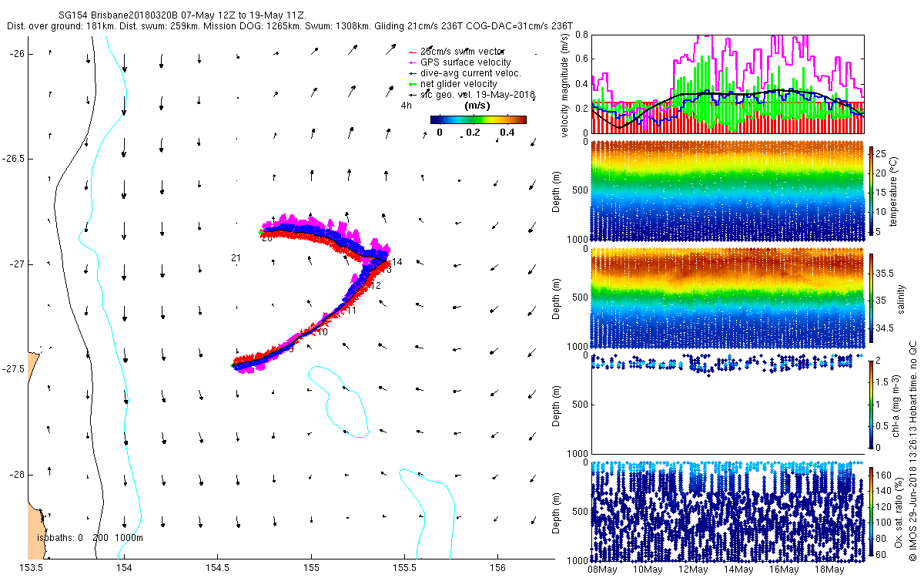924x578 pixels.
Task: Click waypoint label '11' on the glider track
Action: pyautogui.click(x=350, y=311)
